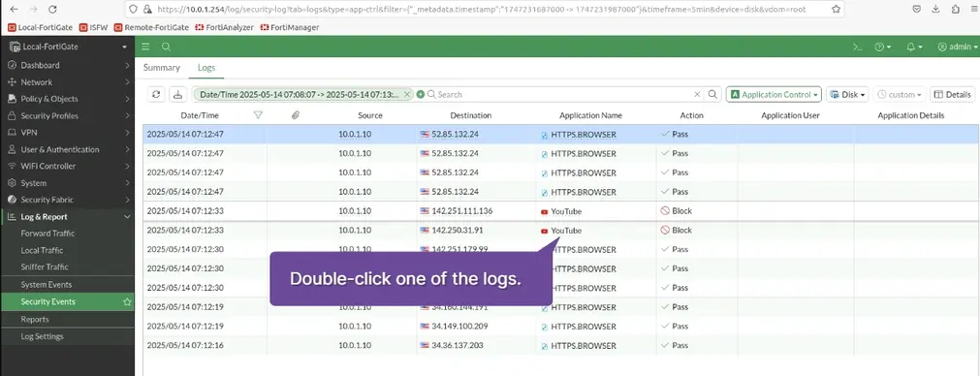Expand Security Profiles menu
Viewport: 980px width, 376px height.
[x=67, y=115]
